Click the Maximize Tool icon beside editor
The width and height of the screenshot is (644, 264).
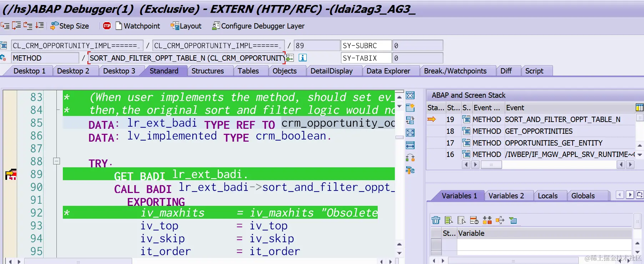click(x=410, y=133)
